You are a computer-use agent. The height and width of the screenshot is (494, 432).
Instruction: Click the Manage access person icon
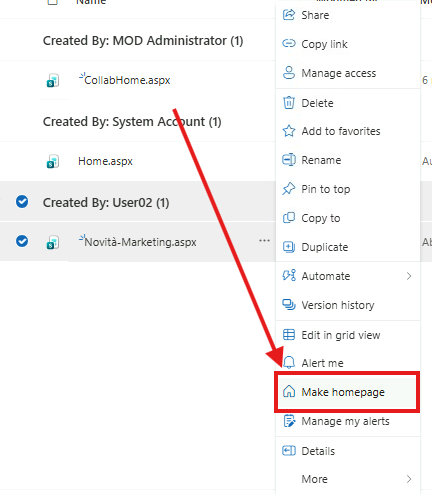point(289,73)
